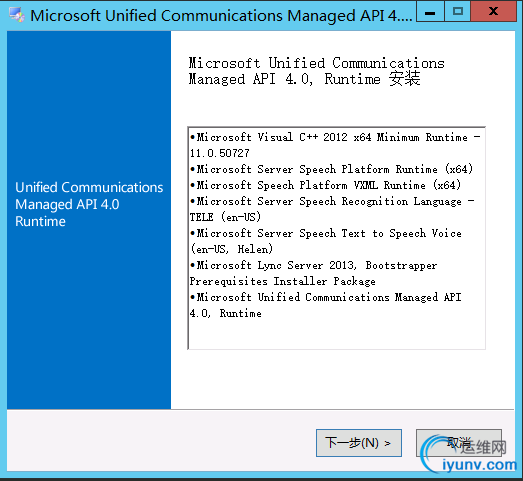Viewport: 523px width, 481px height.
Task: Click the iyunv.com watermark link
Action: pyautogui.click(x=479, y=465)
